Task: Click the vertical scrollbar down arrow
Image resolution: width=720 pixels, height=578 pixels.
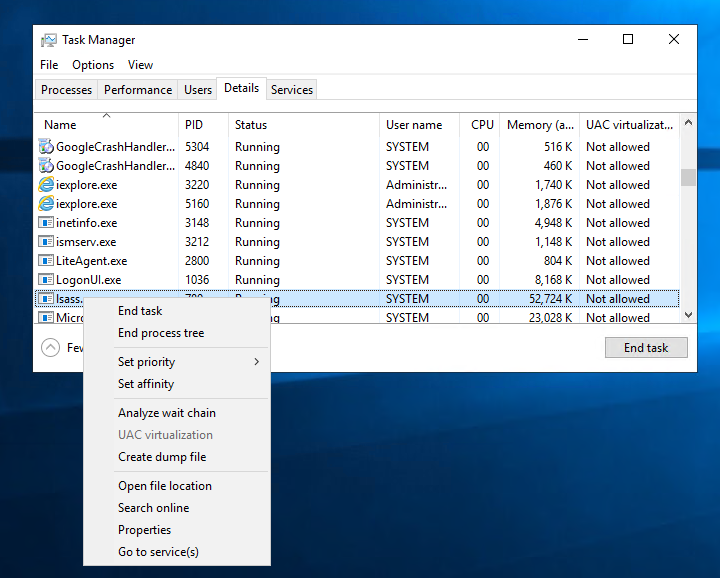Action: click(x=688, y=315)
